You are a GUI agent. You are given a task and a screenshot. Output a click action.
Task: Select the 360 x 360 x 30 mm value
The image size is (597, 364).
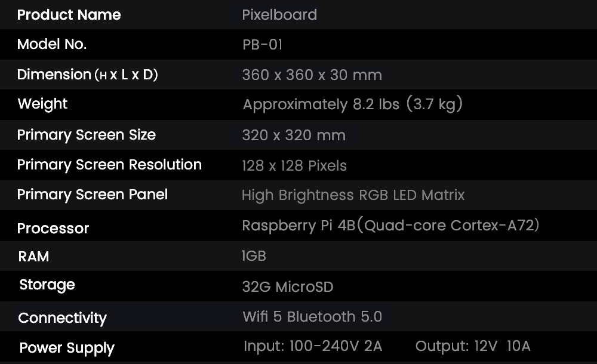point(312,75)
